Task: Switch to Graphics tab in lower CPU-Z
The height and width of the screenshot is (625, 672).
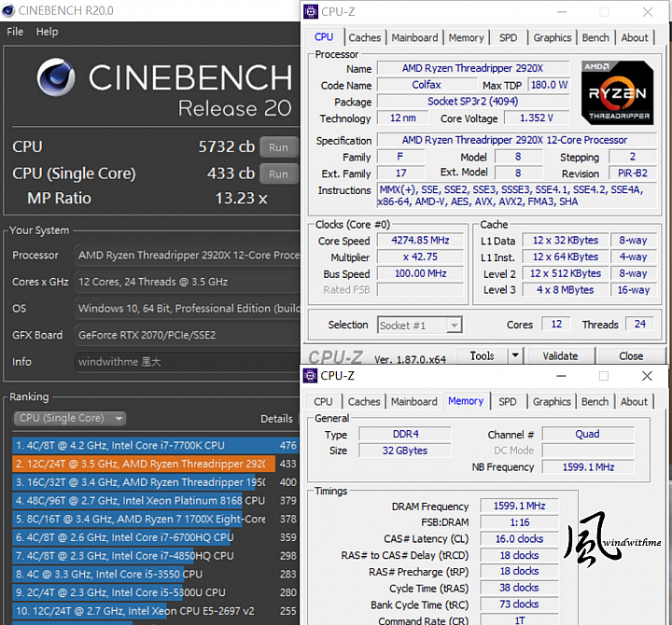Action: 552,402
